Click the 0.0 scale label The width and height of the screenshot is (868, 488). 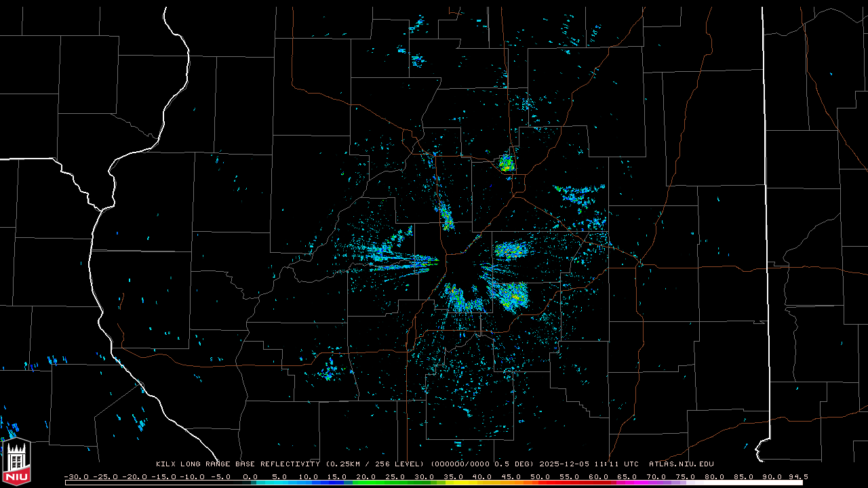(250, 477)
